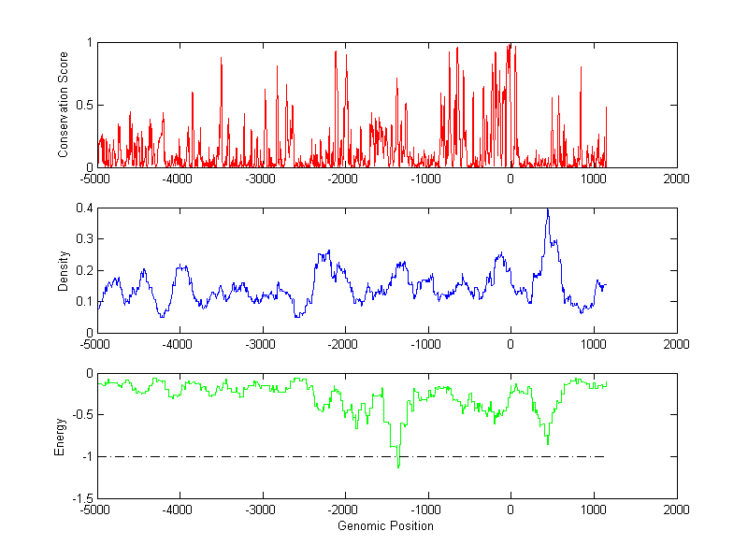Click the '-0.5' tick label on Energy axis
The image size is (748, 560).
click(81, 415)
